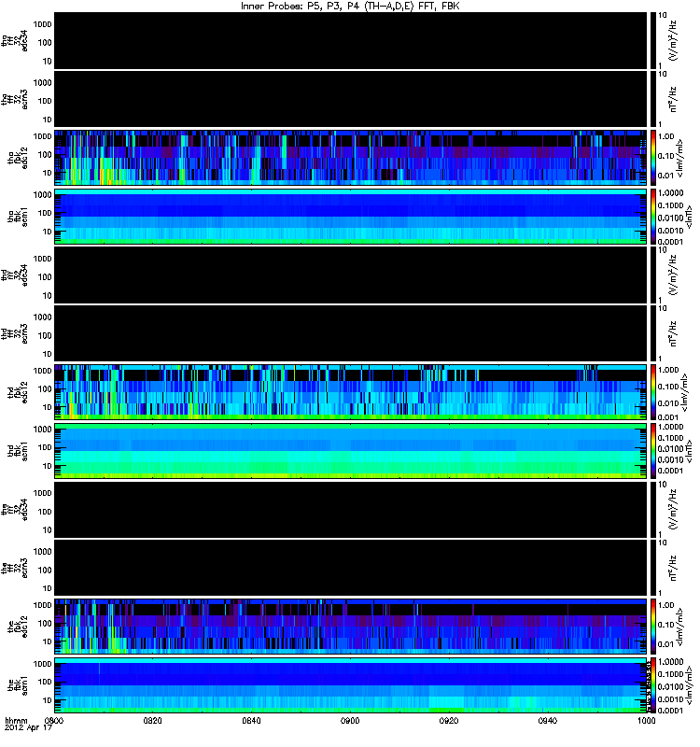
Task: Click the 'the fbk scm1' y-axis label
Action: pos(18,685)
